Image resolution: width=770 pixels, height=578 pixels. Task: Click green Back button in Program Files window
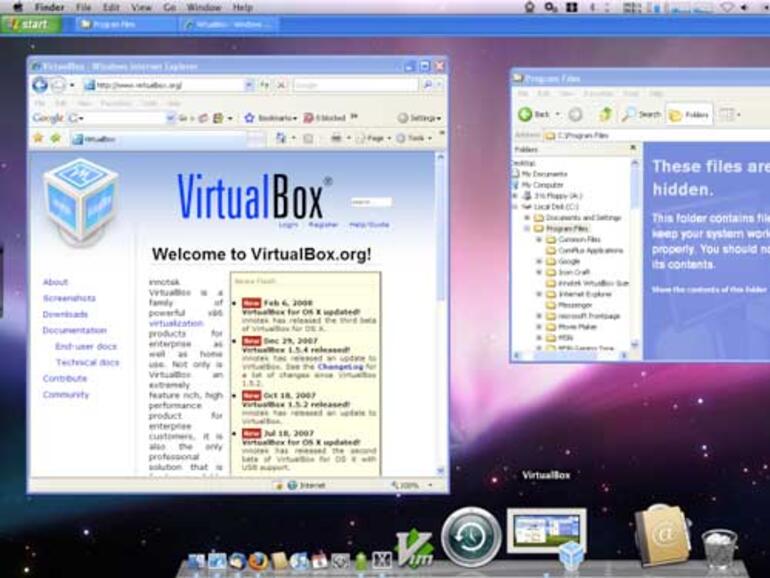pos(525,114)
